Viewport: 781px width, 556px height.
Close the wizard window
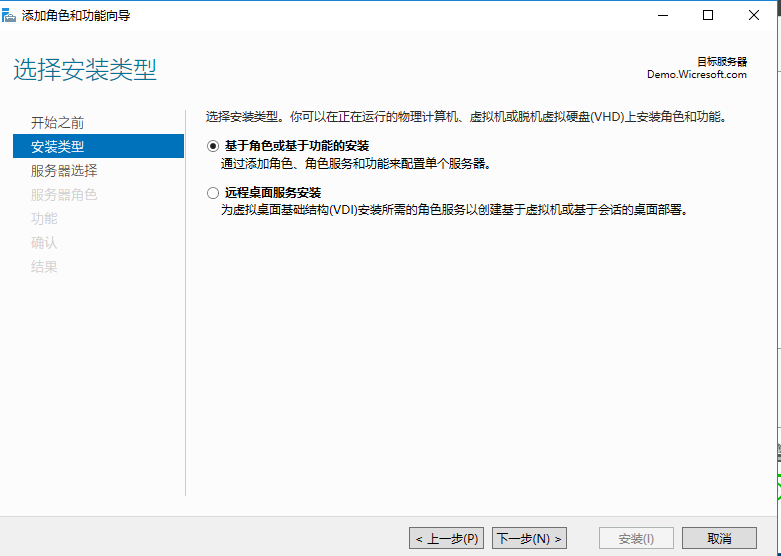(x=754, y=15)
